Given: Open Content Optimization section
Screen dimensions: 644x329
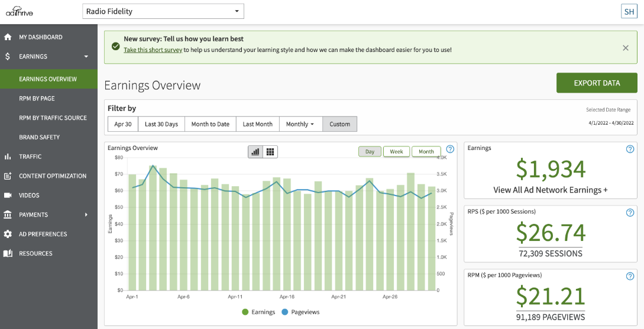Looking at the screenshot, I should (x=53, y=176).
